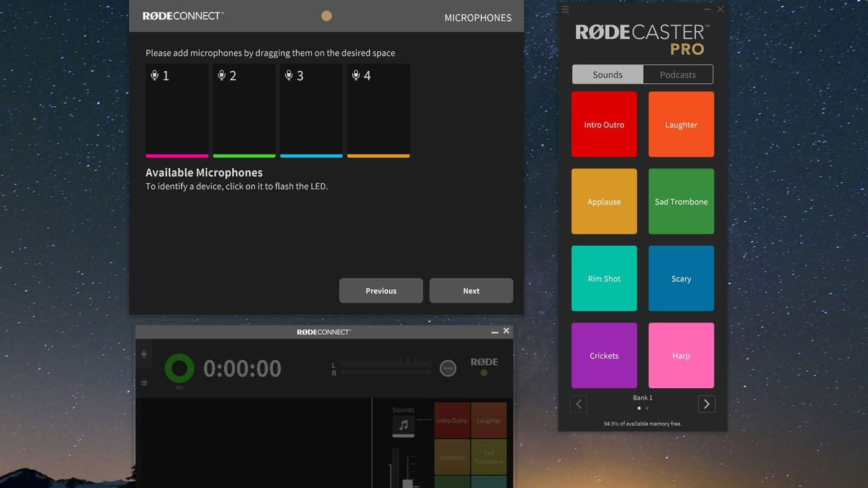Trigger the Sad Trombone pad in RØDE Connect

(x=489, y=457)
